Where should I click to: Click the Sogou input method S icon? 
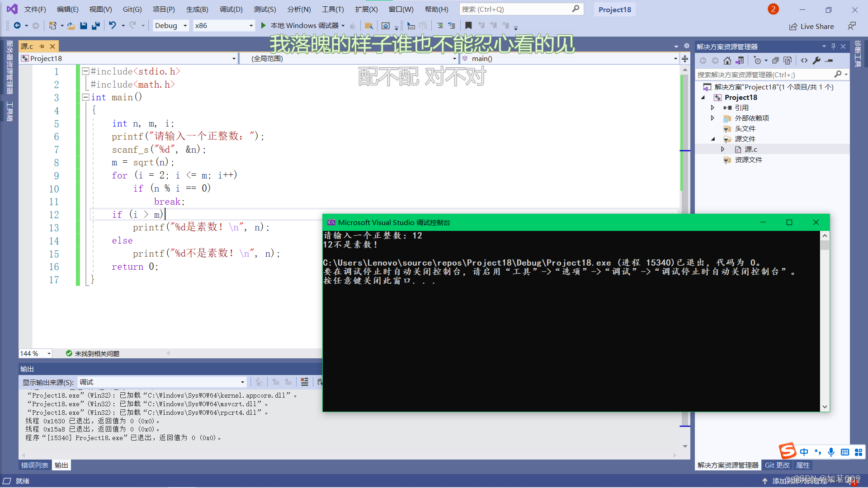[x=788, y=451]
